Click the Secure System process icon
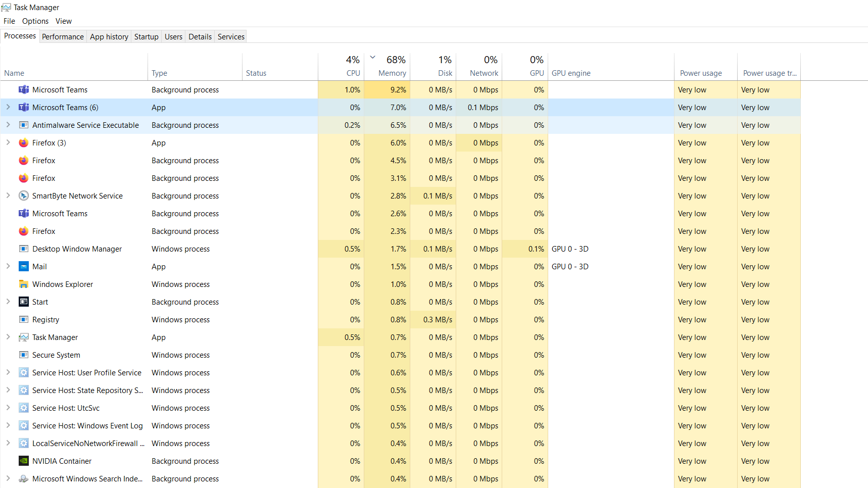The image size is (868, 488). (24, 355)
